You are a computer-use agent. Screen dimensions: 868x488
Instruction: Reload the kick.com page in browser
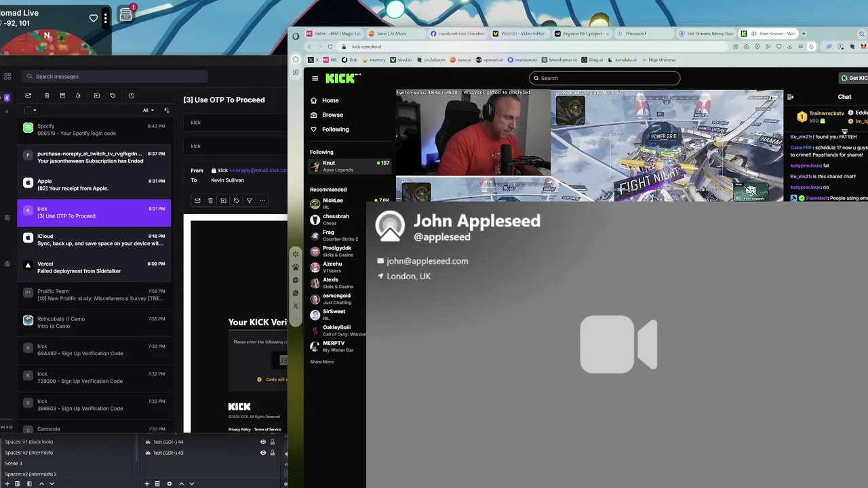pyautogui.click(x=330, y=47)
